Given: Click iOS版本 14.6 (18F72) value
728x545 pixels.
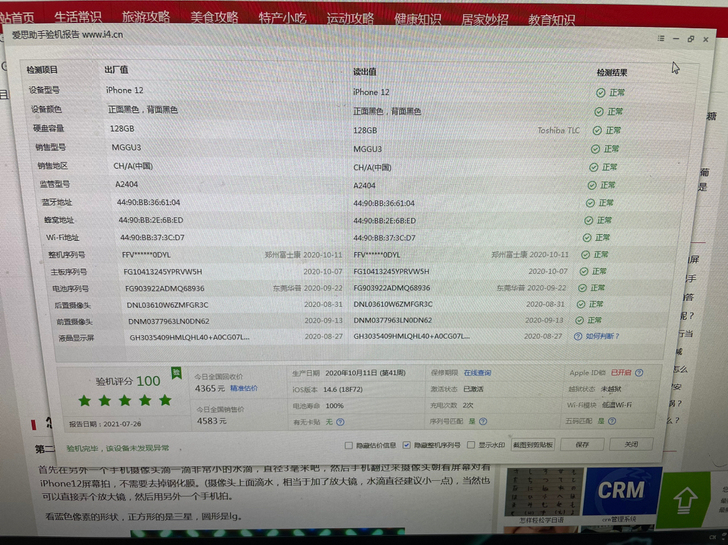Looking at the screenshot, I should tap(343, 389).
